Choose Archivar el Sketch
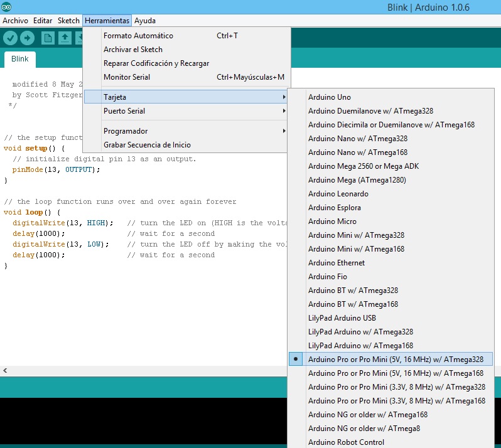 (185, 50)
